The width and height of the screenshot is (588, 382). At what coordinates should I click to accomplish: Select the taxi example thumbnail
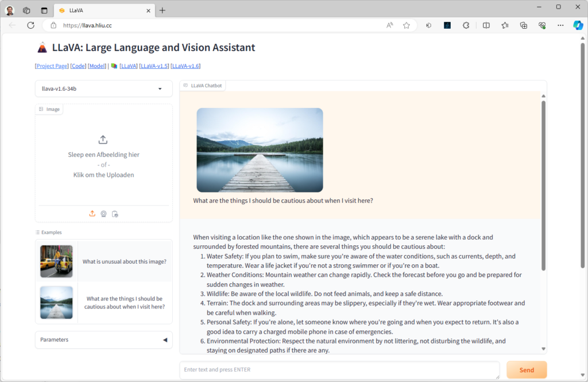click(x=56, y=261)
